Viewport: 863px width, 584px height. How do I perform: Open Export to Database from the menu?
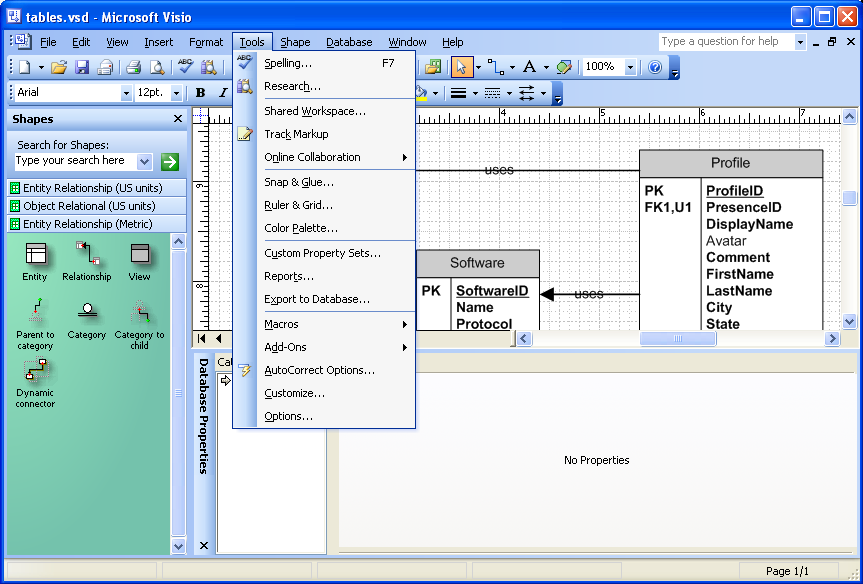317,299
